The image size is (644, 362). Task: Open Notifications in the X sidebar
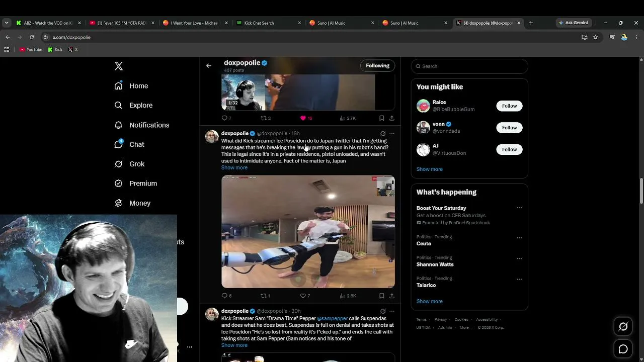[142, 125]
